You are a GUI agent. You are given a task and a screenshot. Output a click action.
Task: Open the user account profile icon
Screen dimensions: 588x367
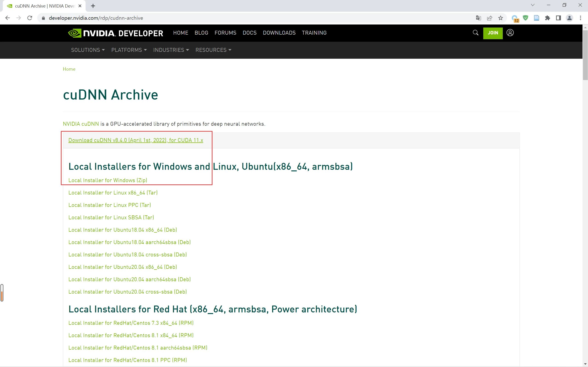point(510,33)
